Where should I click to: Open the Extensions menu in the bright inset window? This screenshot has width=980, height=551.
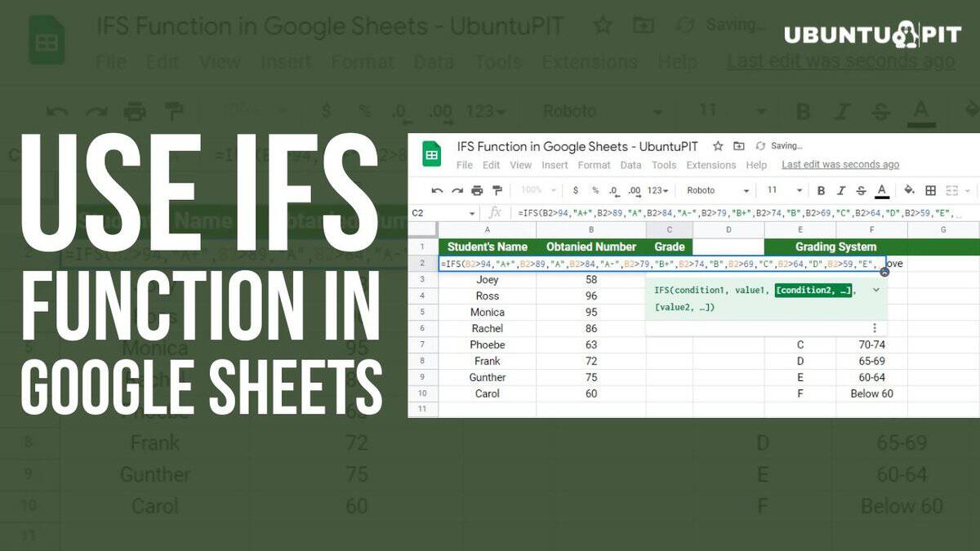(711, 165)
